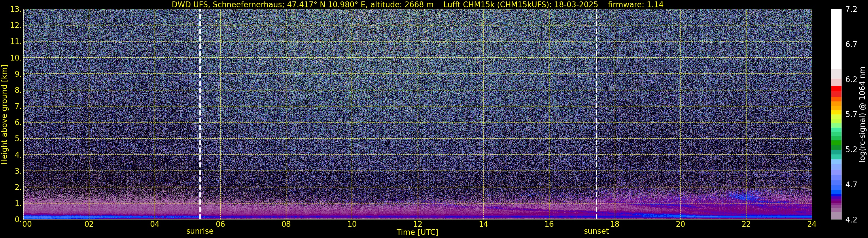Click the time tick label '20'

(x=680, y=224)
